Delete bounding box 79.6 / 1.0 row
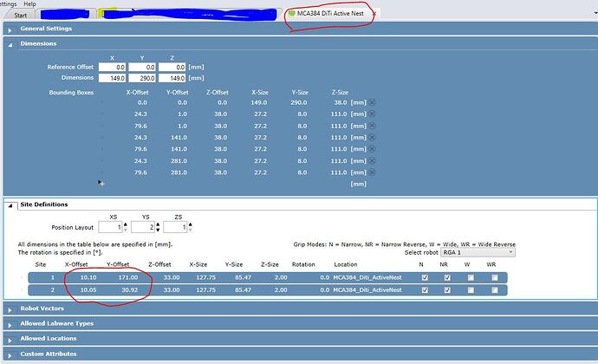 (372, 126)
